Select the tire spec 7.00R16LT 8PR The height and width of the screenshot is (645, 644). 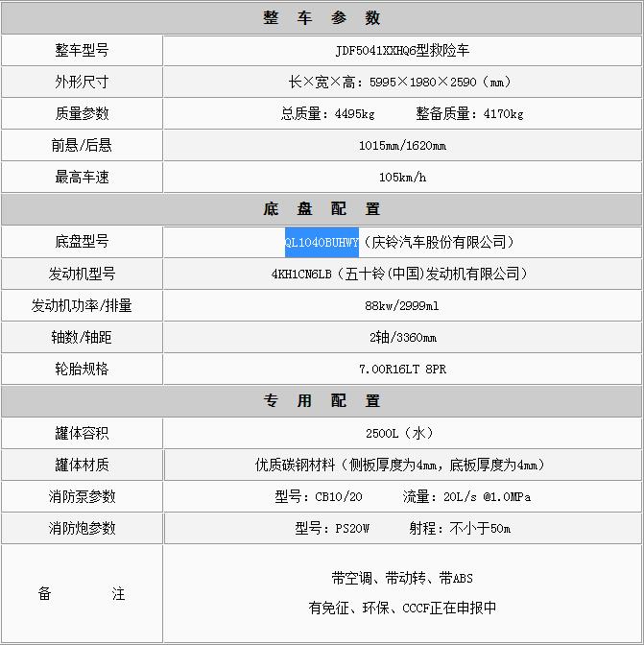[402, 370]
